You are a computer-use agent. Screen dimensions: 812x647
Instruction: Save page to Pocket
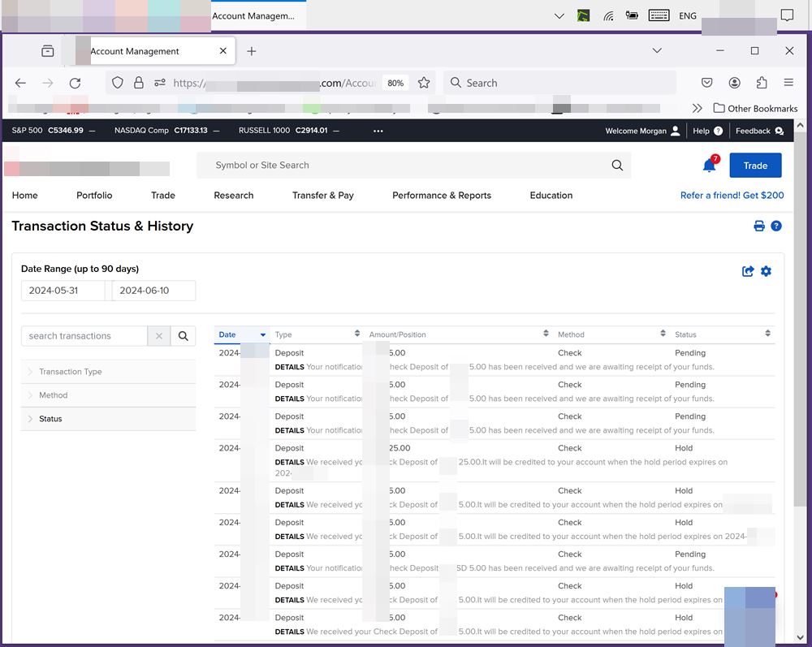tap(706, 83)
